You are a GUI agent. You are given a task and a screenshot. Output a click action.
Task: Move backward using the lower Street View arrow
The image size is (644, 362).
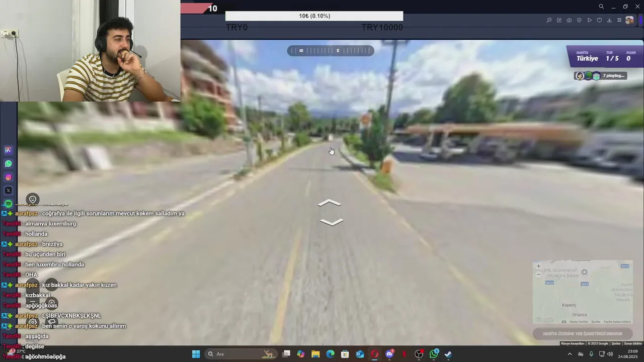click(x=331, y=222)
